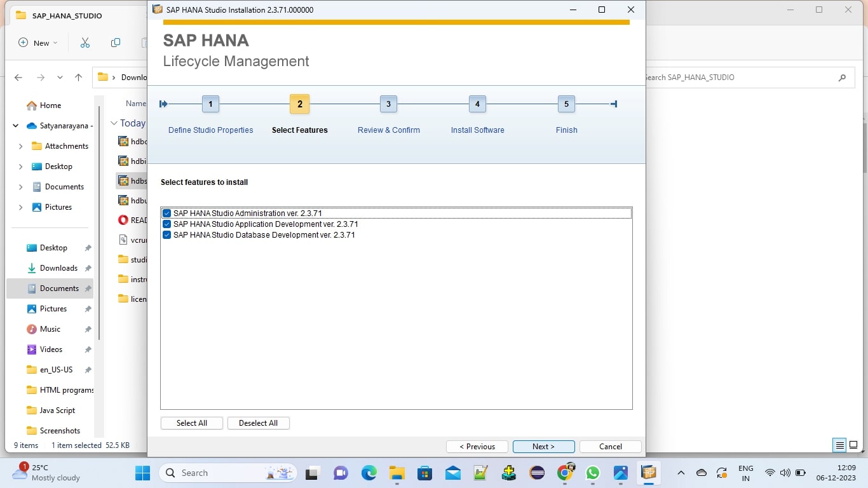Open the Windows Start menu
Image resolution: width=868 pixels, height=488 pixels.
(x=143, y=473)
